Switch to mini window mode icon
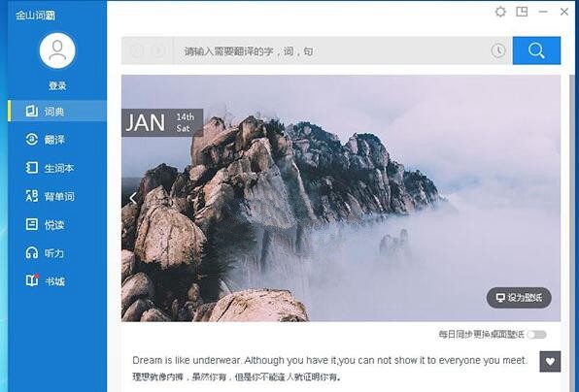Image resolution: width=579 pixels, height=392 pixels. 522,12
